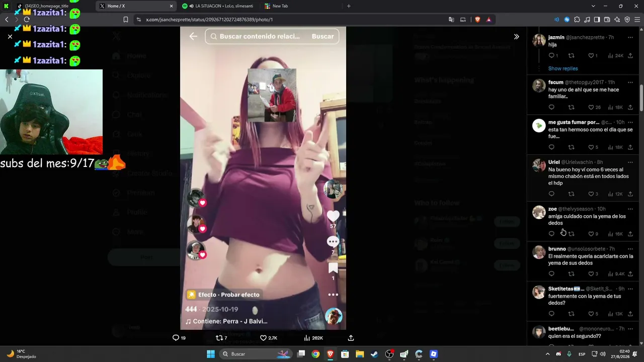Open the pinned Kick tab

pos(7,6)
